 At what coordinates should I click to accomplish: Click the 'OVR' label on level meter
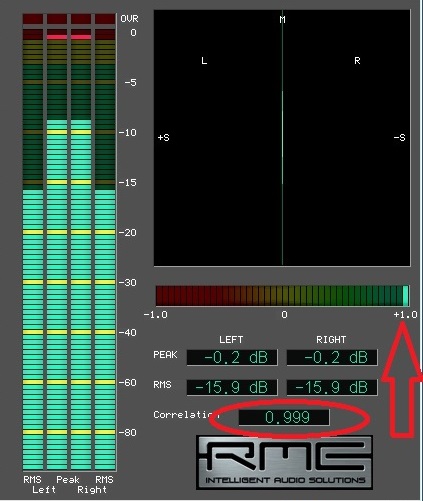click(x=129, y=19)
